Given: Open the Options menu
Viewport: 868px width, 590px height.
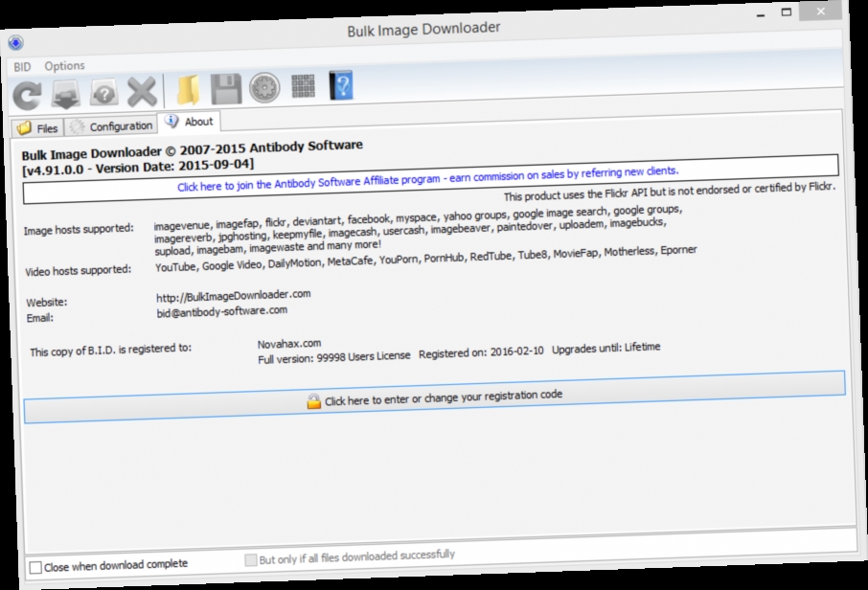Looking at the screenshot, I should coord(65,66).
